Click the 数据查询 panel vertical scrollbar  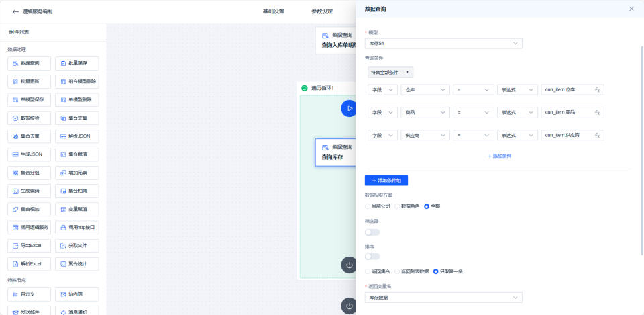click(642, 150)
